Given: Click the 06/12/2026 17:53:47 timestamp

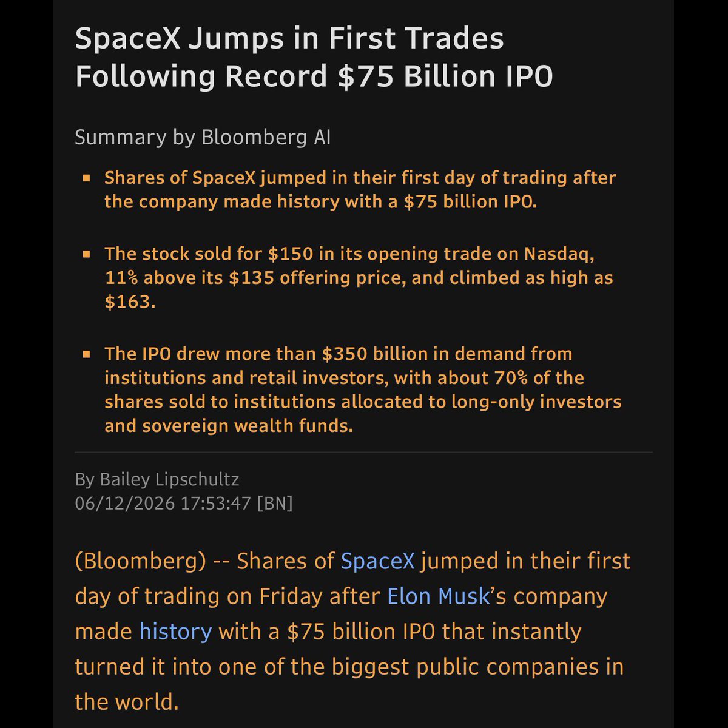Looking at the screenshot, I should [x=163, y=504].
